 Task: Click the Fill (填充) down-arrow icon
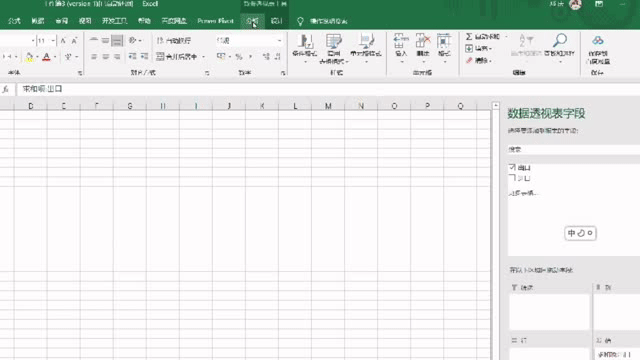(x=469, y=49)
